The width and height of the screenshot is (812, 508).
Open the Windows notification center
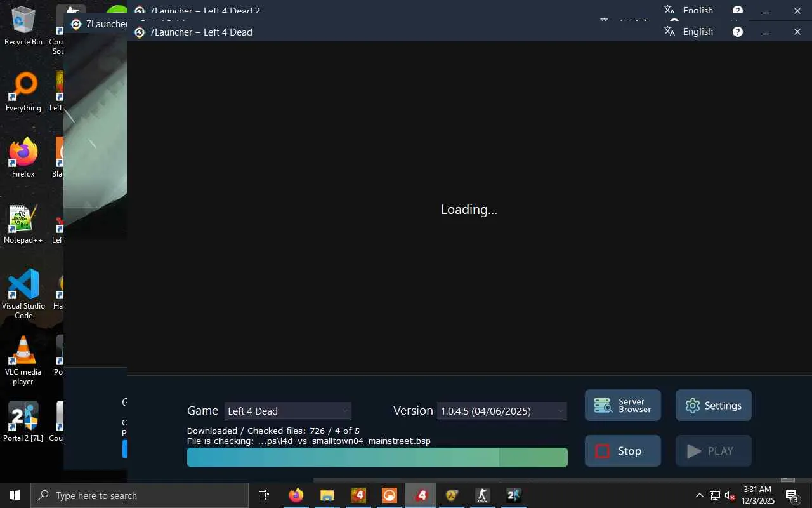tap(792, 495)
